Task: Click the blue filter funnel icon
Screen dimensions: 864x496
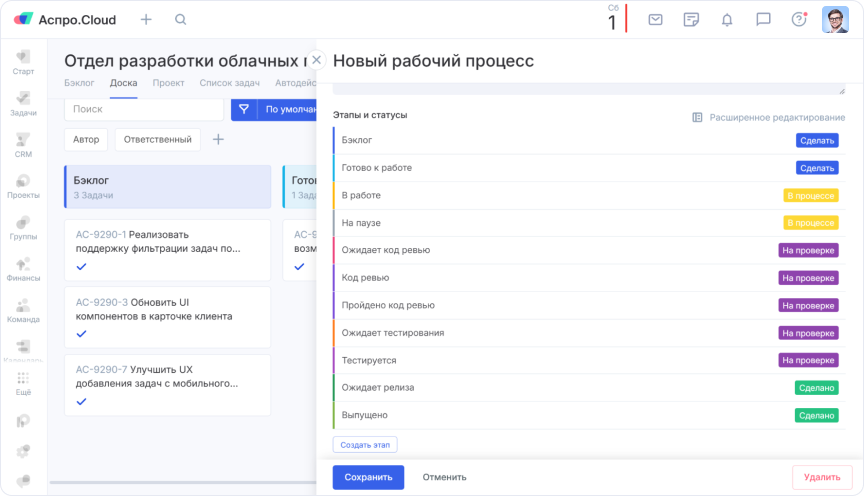Action: (x=243, y=109)
